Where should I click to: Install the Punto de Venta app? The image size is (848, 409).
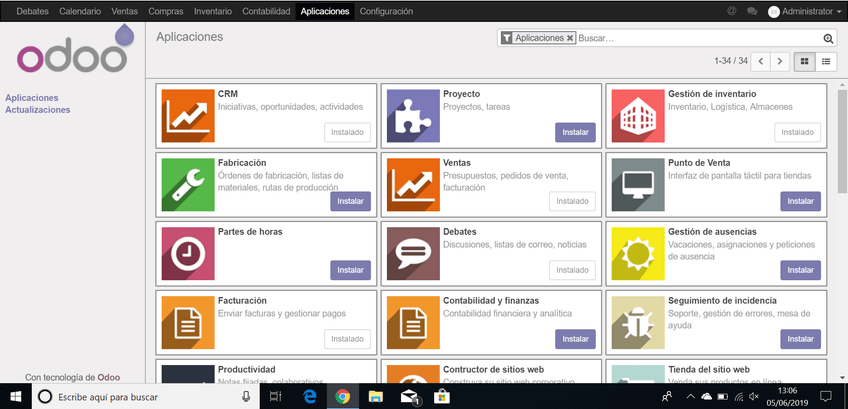pos(800,201)
